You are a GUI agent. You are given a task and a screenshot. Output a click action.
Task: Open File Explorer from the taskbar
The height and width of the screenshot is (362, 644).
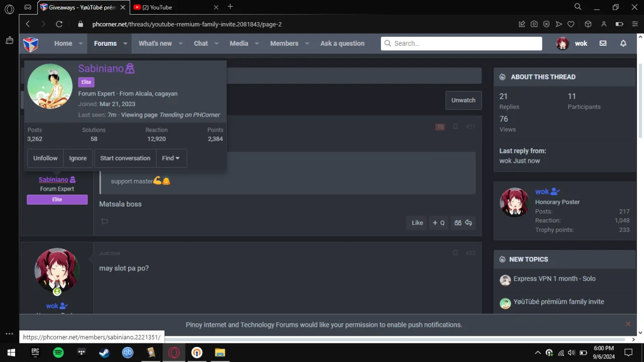click(x=220, y=352)
